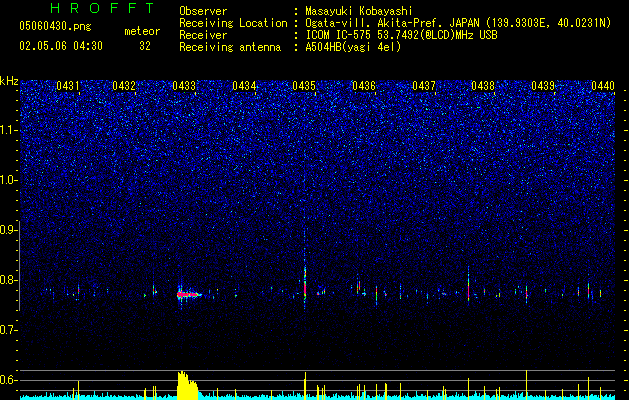629x400 pixels.
Task: Click the 'Receiving antenna' label
Action: (x=230, y=47)
